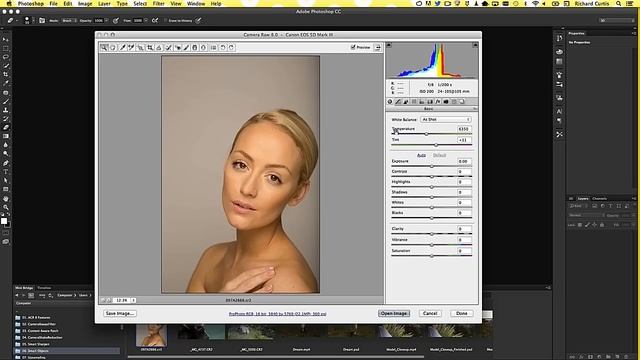This screenshot has width=640, height=360.
Task: Click the Auto tone link
Action: click(421, 156)
